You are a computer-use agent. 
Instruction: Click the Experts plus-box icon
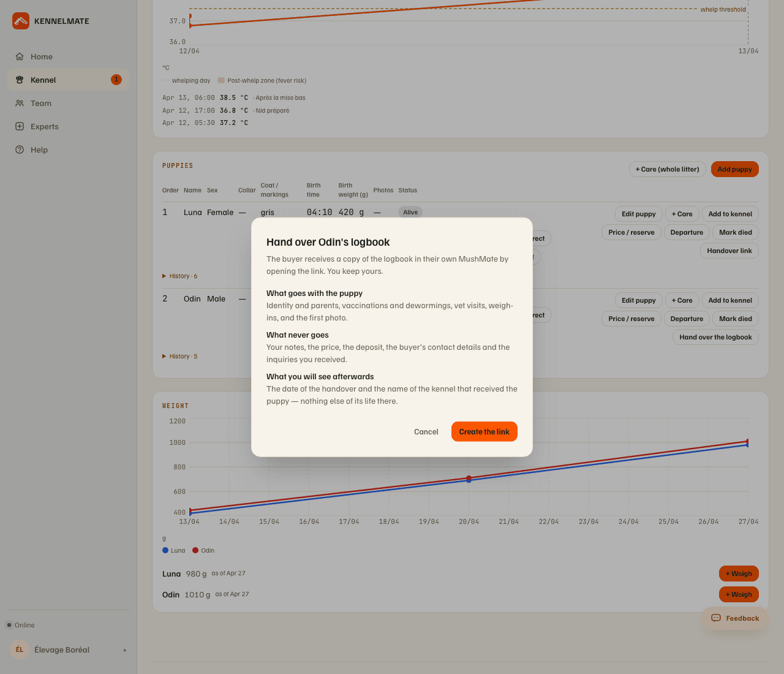tap(20, 126)
